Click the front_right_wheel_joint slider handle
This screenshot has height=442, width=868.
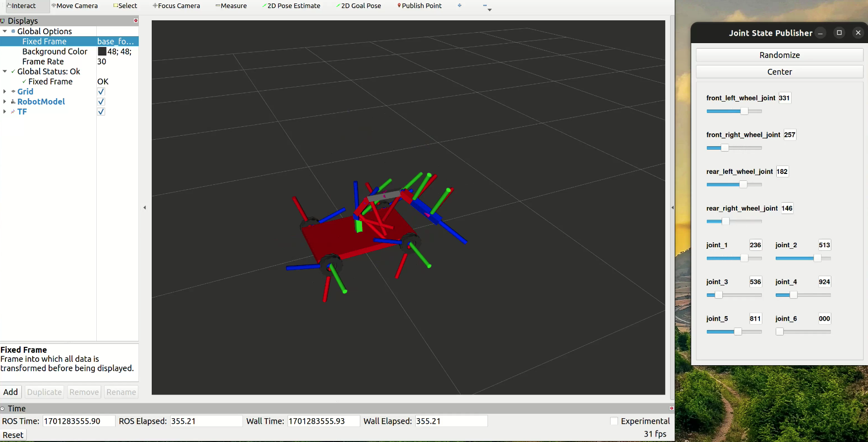click(725, 148)
